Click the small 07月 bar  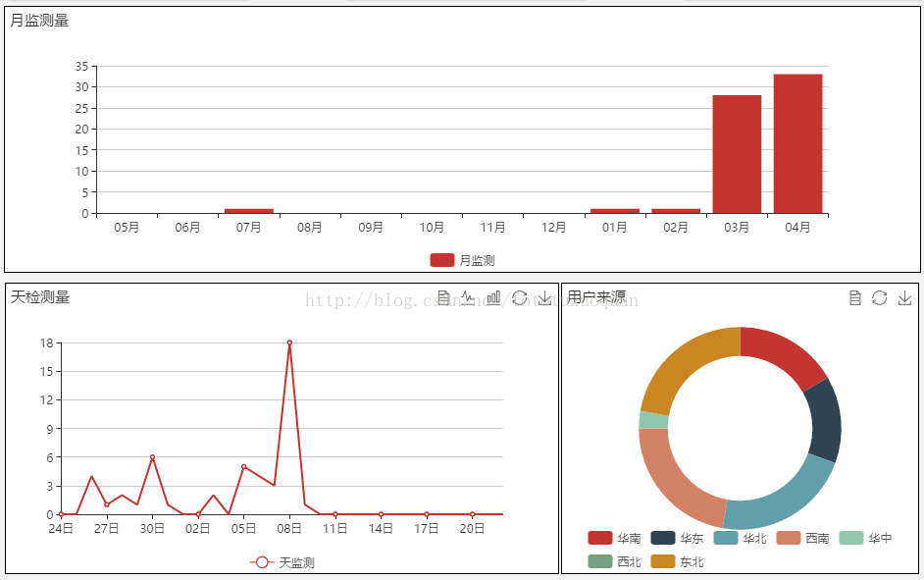point(249,211)
